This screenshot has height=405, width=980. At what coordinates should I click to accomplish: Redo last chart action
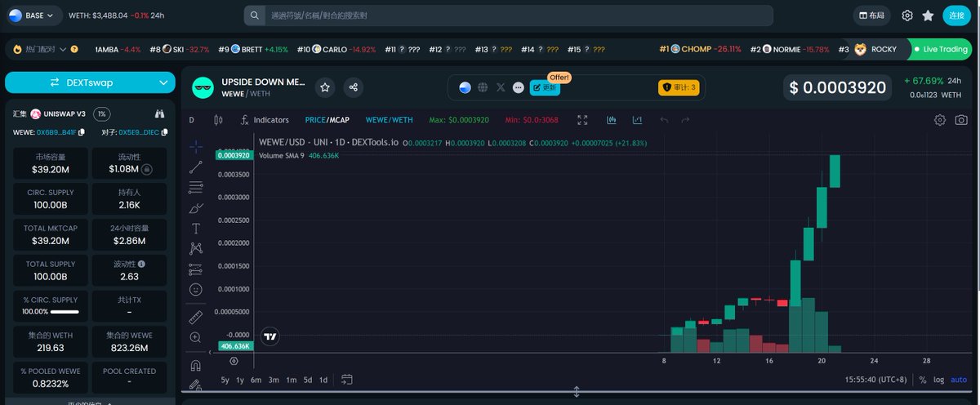(x=685, y=120)
